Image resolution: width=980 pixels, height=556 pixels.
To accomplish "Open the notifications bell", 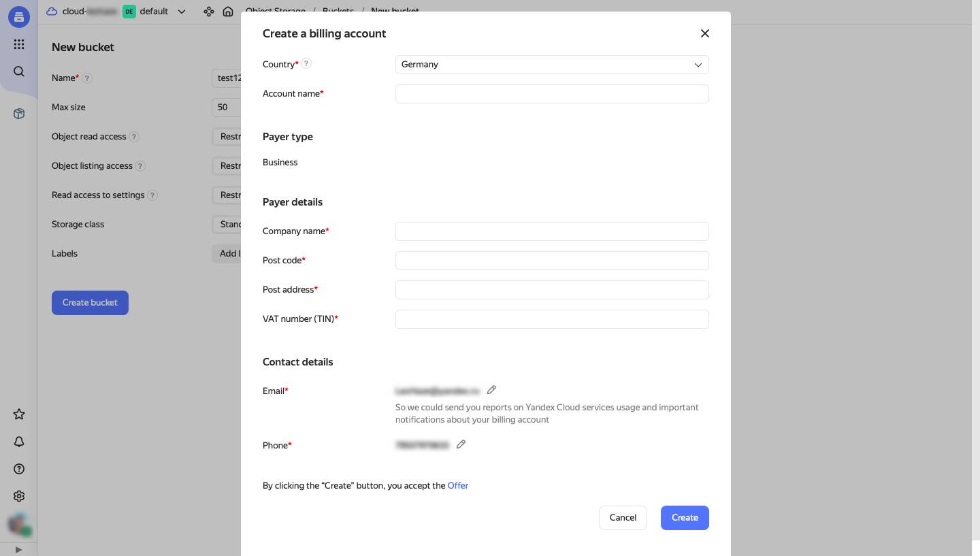I will 19,442.
